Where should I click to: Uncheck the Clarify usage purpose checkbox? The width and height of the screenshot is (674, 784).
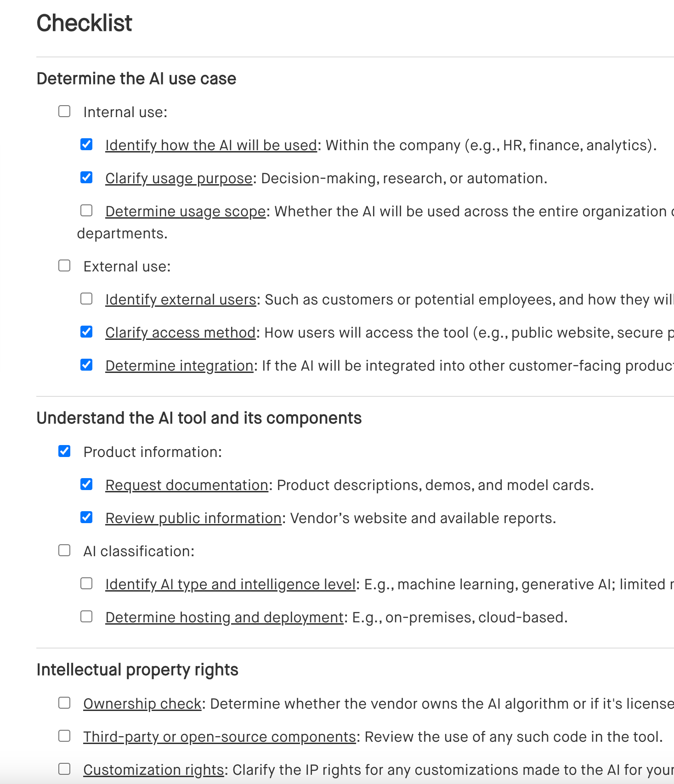[x=86, y=177]
